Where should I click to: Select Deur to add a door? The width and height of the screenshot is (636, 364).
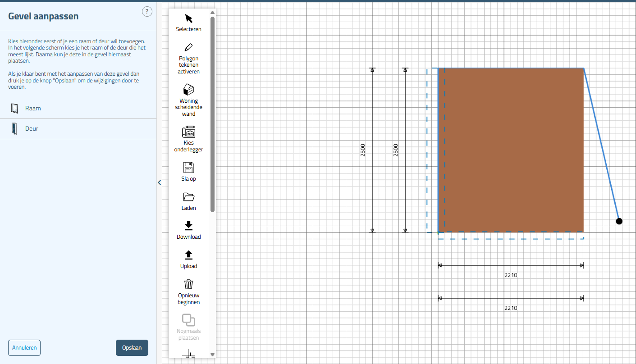[32, 129]
